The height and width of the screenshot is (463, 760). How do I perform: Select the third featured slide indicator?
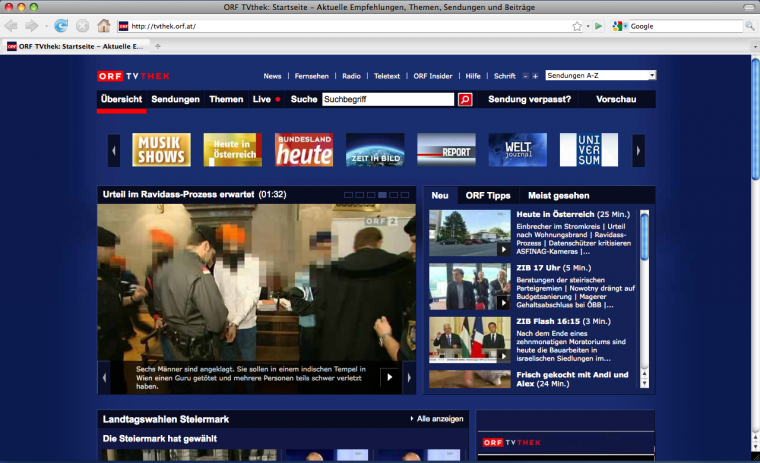pos(371,195)
